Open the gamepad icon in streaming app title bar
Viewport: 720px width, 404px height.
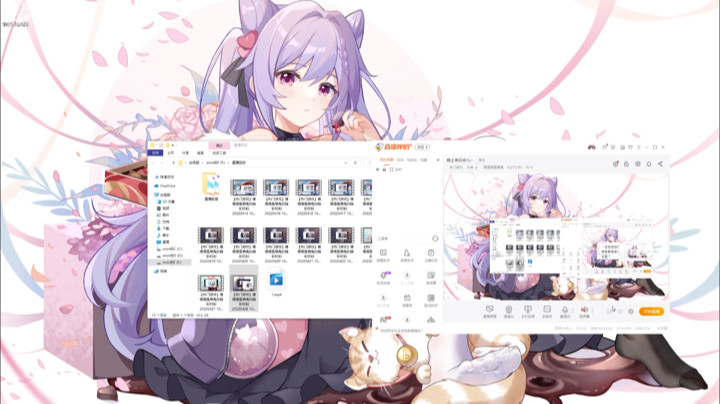pyautogui.click(x=592, y=147)
